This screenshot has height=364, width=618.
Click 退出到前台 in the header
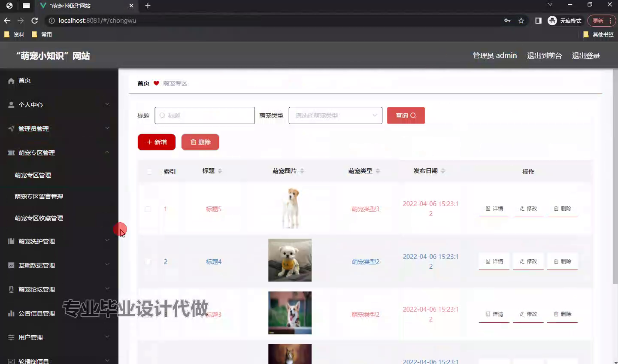[x=544, y=55]
